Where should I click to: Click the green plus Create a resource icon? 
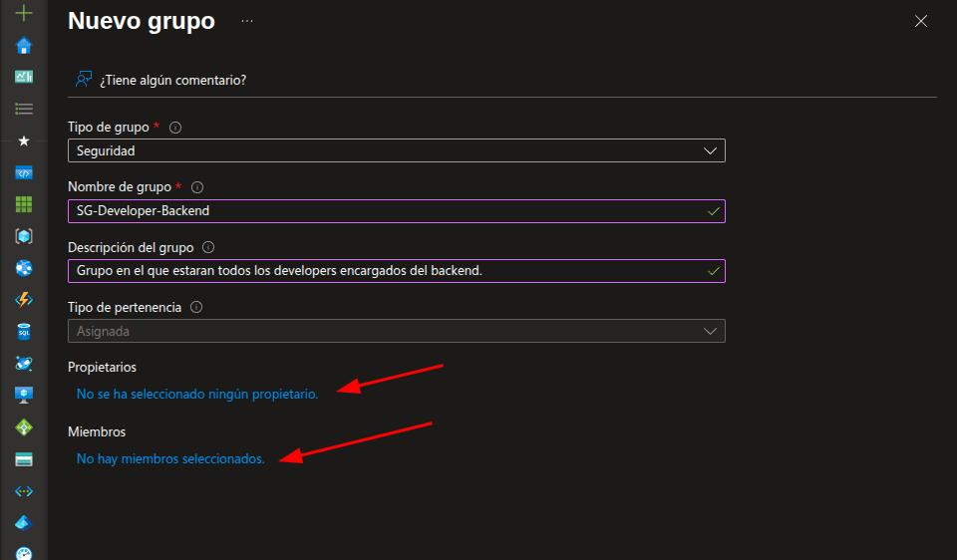tap(24, 14)
